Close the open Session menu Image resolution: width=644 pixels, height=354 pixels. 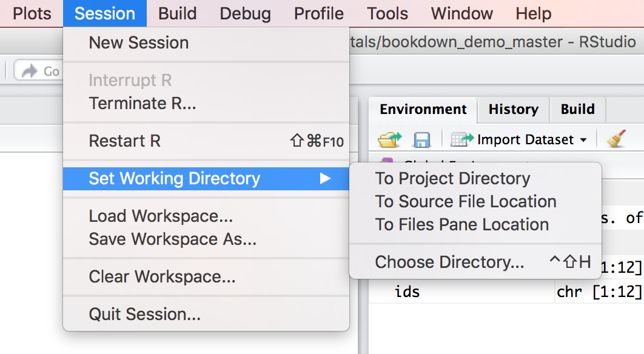105,13
